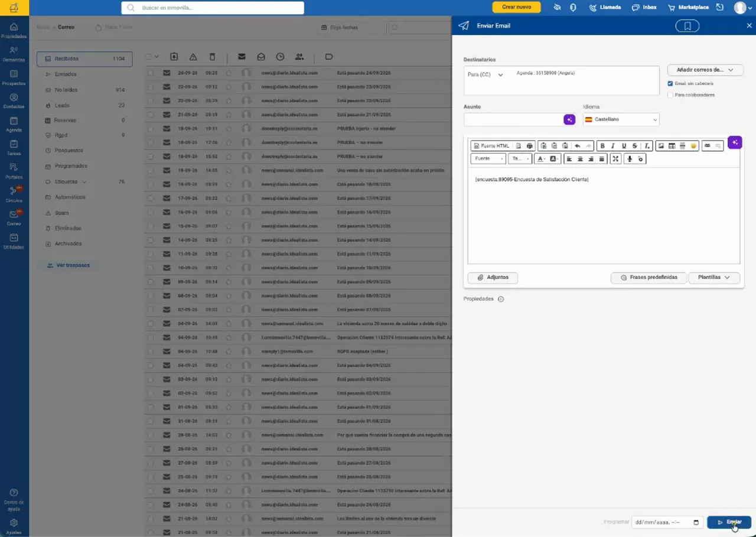Screen dimensions: 756x537
Task: Open the emoji smiley picker in the editor
Action: pyautogui.click(x=693, y=146)
